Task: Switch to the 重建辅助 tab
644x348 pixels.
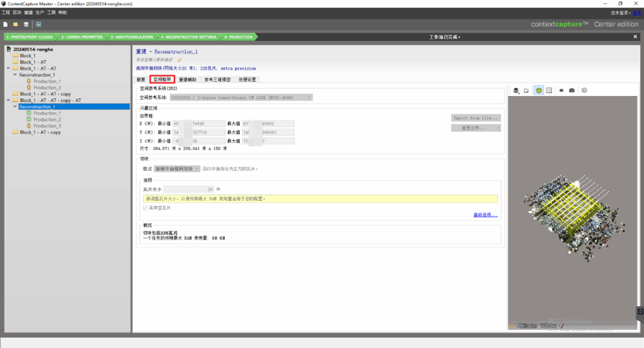Action: tap(188, 79)
